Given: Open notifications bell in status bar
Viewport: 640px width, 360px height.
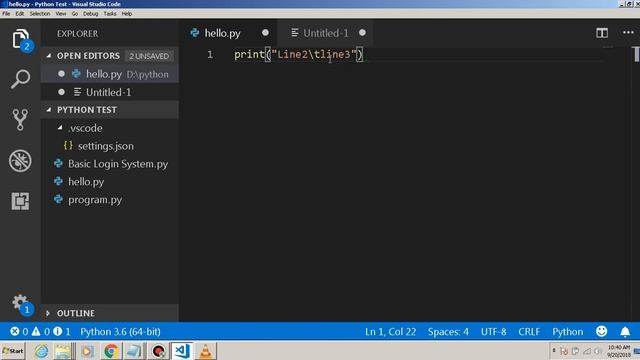Looking at the screenshot, I should (x=625, y=332).
